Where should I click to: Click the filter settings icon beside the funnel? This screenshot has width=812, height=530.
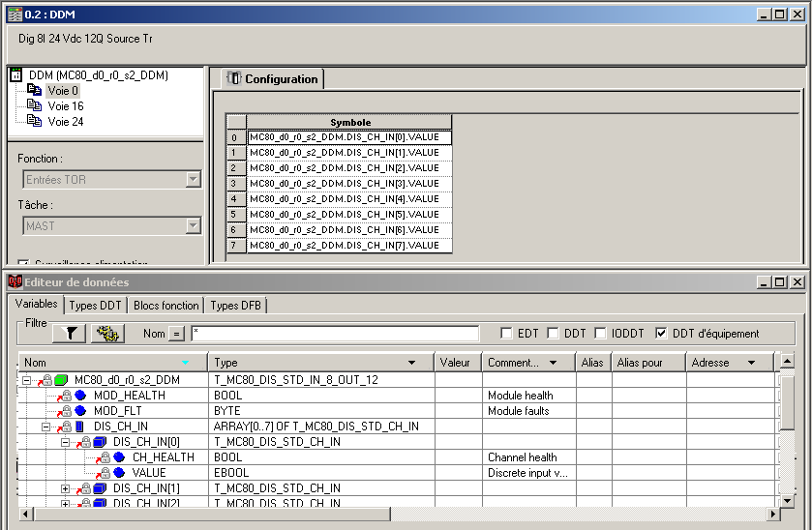coord(107,334)
